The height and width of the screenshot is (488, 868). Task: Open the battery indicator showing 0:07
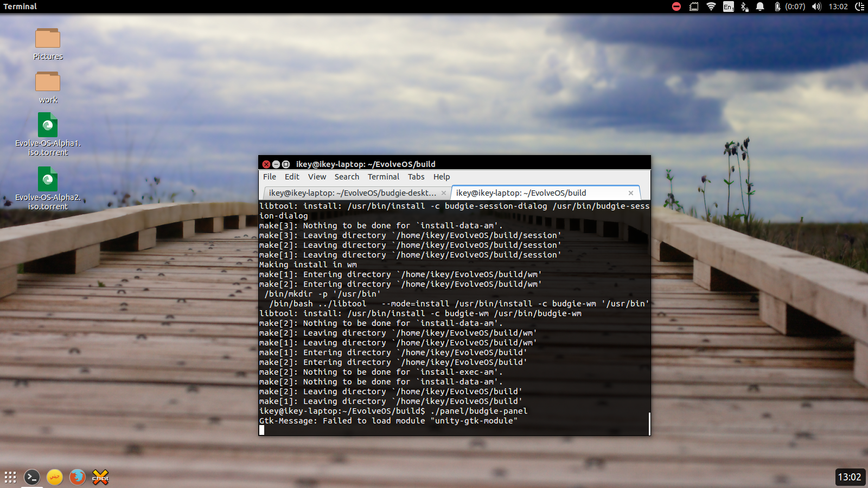(789, 7)
